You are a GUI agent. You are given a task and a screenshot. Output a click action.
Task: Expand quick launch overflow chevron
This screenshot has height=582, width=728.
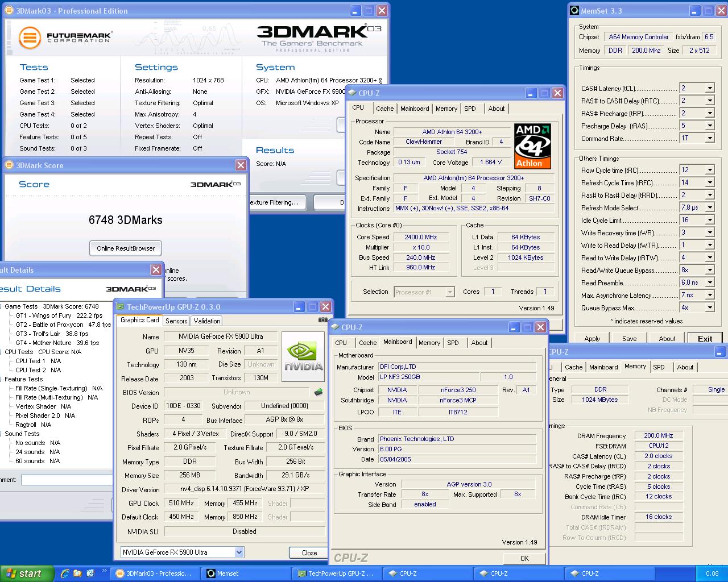coord(105,571)
